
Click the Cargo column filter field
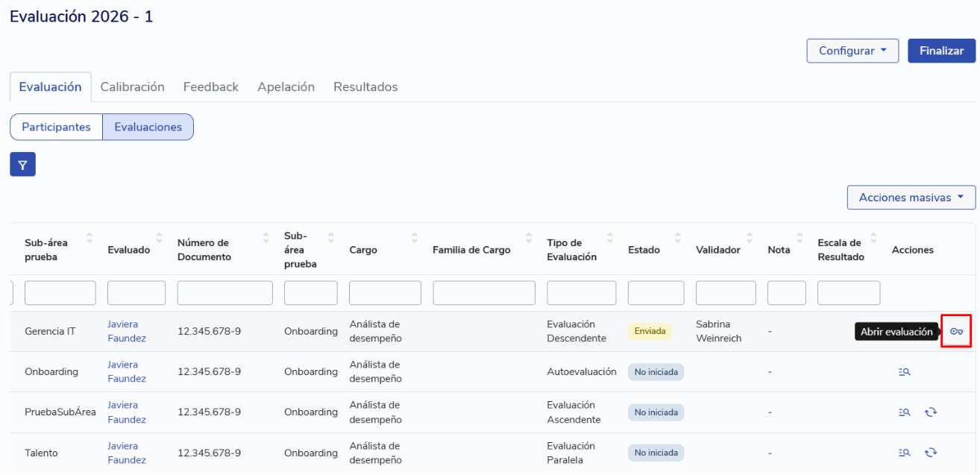coord(386,293)
